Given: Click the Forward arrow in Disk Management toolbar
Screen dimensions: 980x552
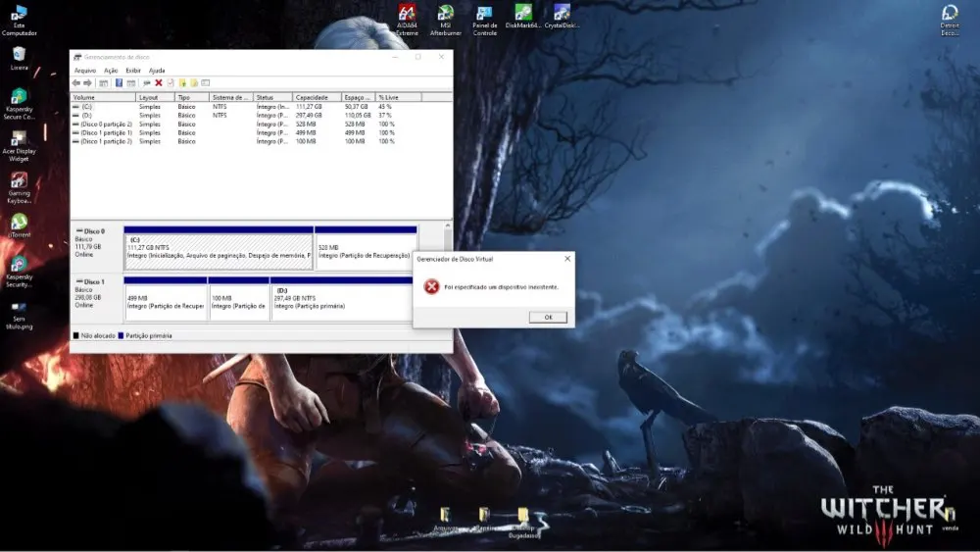Looking at the screenshot, I should (88, 83).
